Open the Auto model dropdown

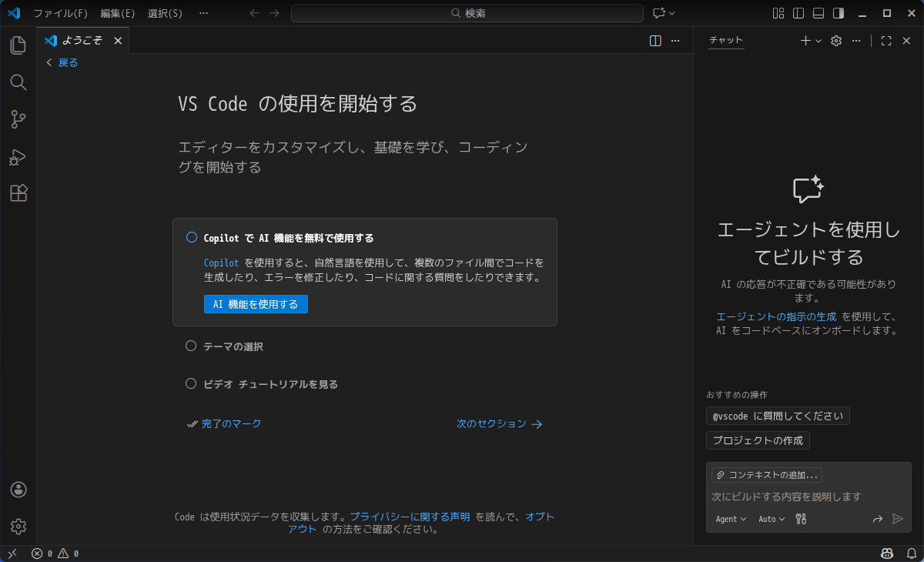772,519
